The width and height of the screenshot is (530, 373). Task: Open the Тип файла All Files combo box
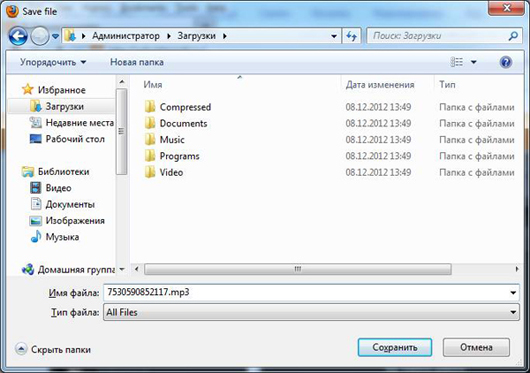click(311, 312)
